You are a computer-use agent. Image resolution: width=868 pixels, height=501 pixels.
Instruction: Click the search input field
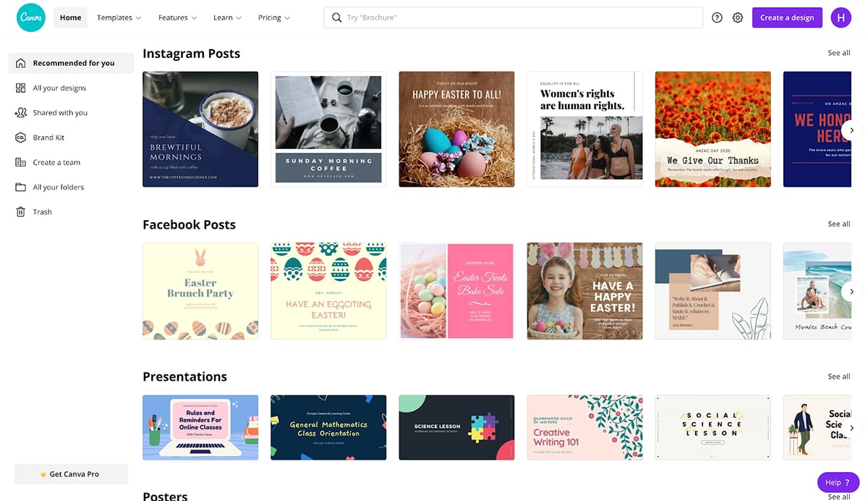click(x=514, y=17)
